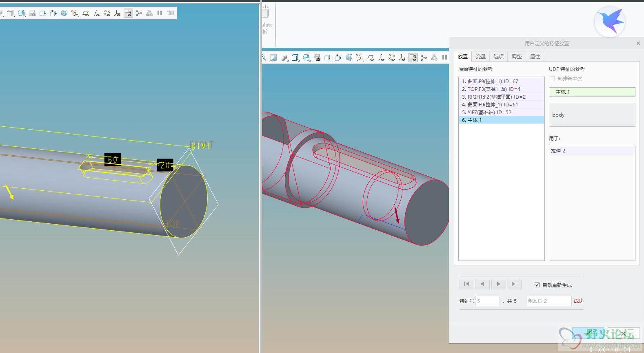Click the zoom out magnifier in right viewport toolbar

pyautogui.click(x=264, y=58)
